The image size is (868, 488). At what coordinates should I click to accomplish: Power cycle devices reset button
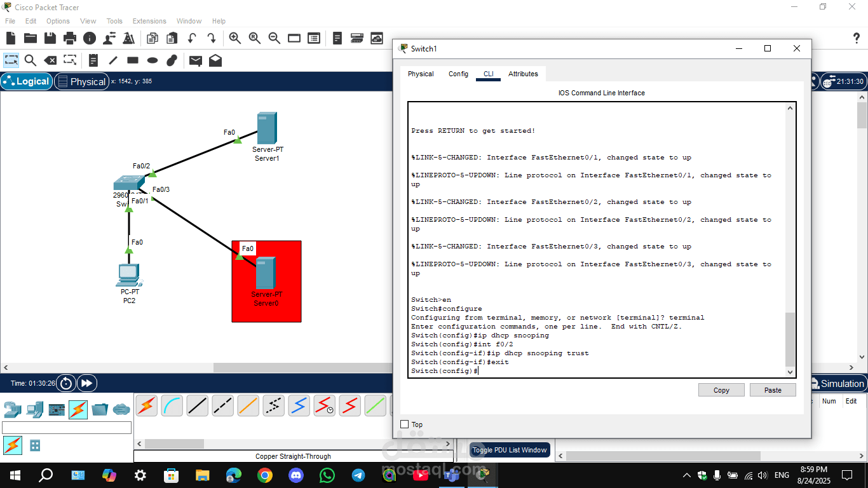pos(66,383)
